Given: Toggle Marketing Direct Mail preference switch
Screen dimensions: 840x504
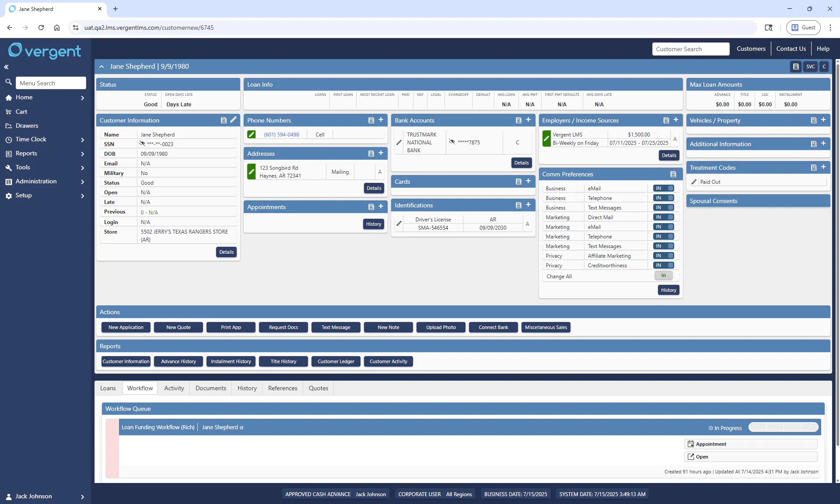Looking at the screenshot, I should point(664,217).
